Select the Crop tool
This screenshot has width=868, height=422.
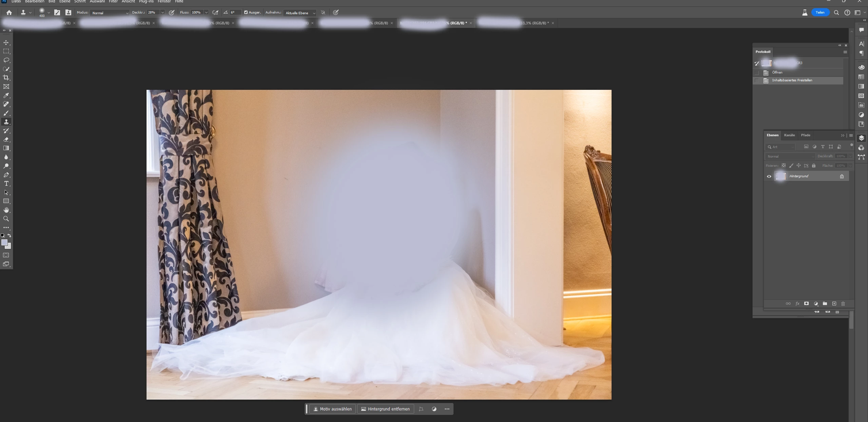tap(6, 78)
